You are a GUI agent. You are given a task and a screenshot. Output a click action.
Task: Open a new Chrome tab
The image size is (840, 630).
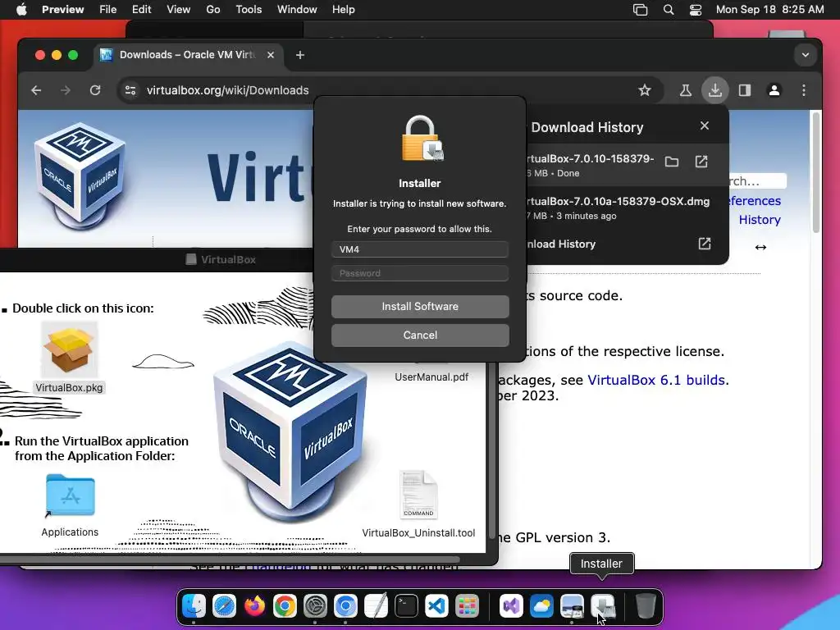coord(300,55)
